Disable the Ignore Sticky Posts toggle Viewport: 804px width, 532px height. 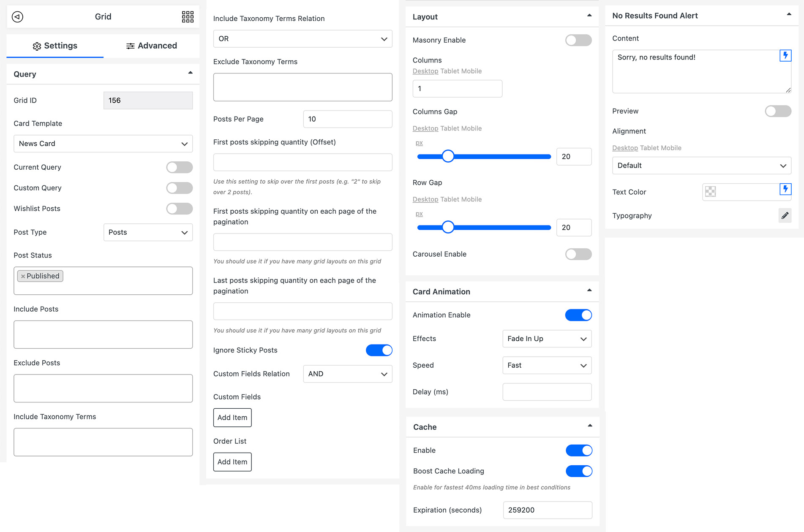[379, 350]
